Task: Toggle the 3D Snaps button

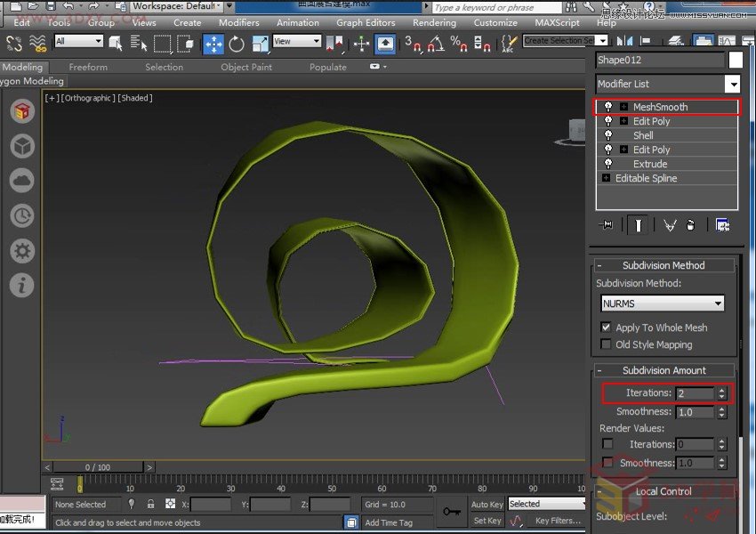Action: tap(412, 44)
